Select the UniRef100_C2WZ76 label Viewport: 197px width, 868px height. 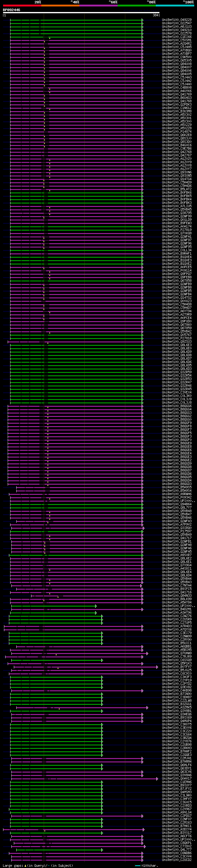pos(177,616)
